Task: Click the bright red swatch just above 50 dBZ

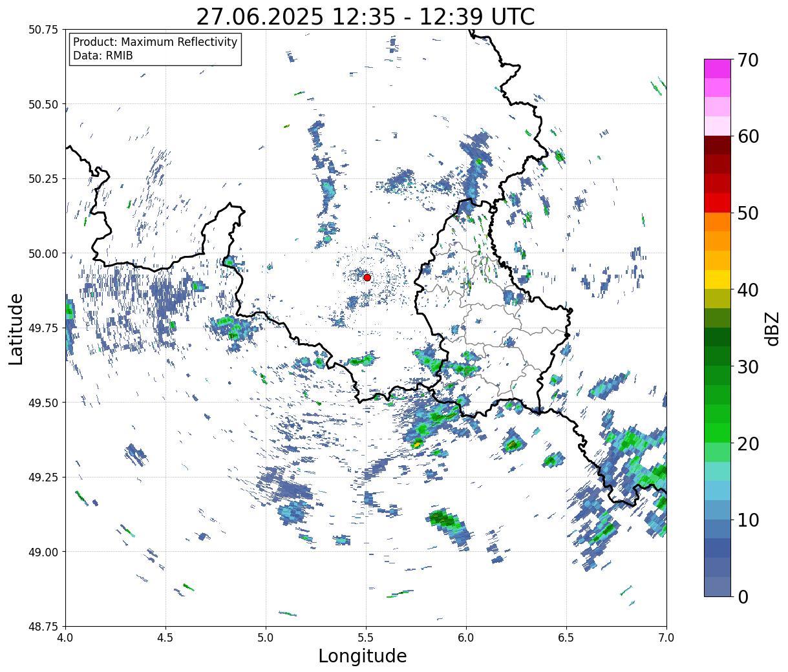Action: (x=718, y=203)
